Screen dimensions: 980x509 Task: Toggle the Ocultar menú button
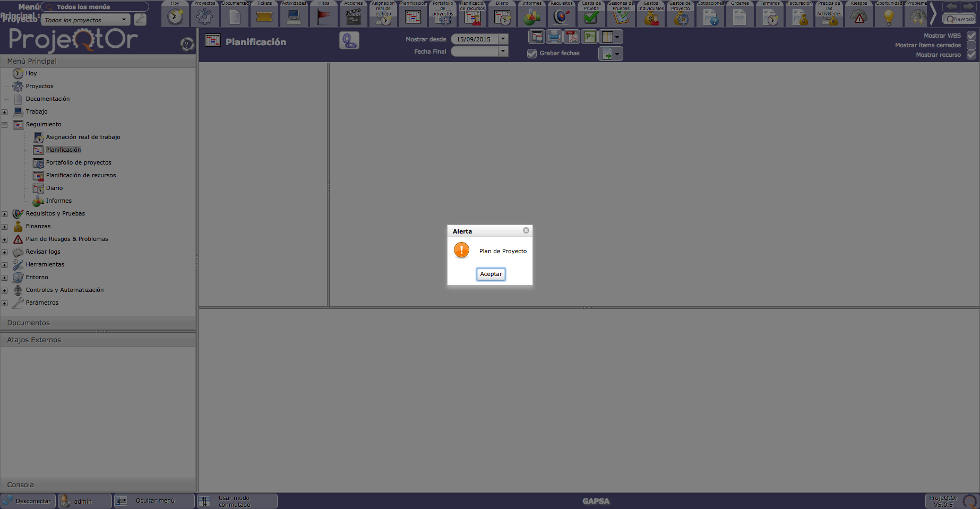154,501
